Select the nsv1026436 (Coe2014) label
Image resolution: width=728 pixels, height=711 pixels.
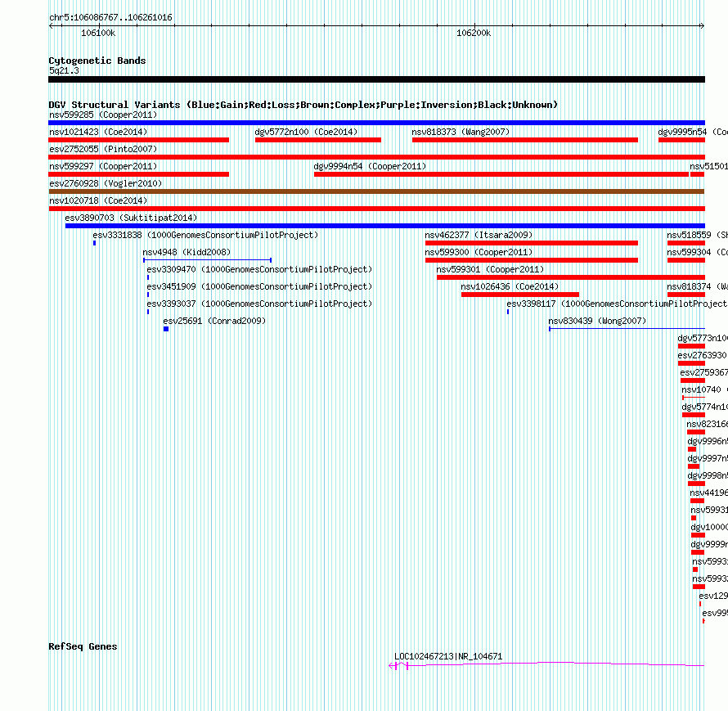510,286
